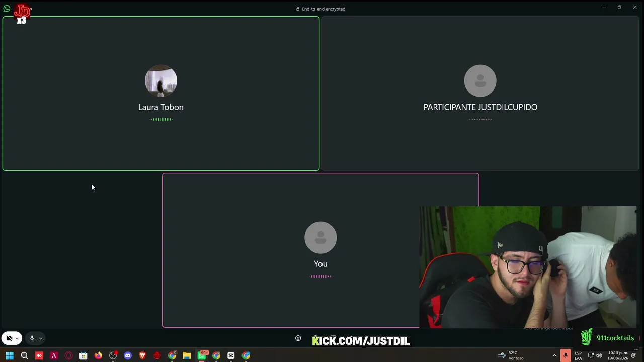Open Chrome profile icon beside File Explorer
Screen dimensions: 644x362
pyautogui.click(x=172, y=356)
